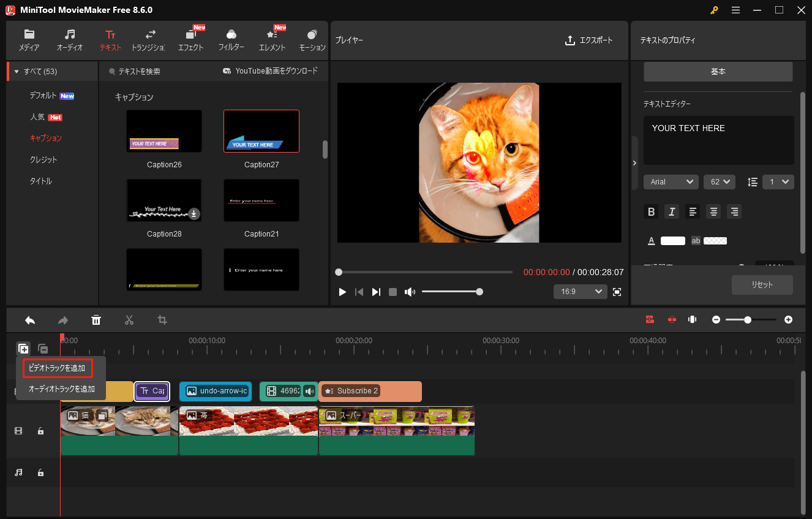Screen dimensions: 812x519
Task: Open the モーション panel icon at top
Action: (x=312, y=39)
